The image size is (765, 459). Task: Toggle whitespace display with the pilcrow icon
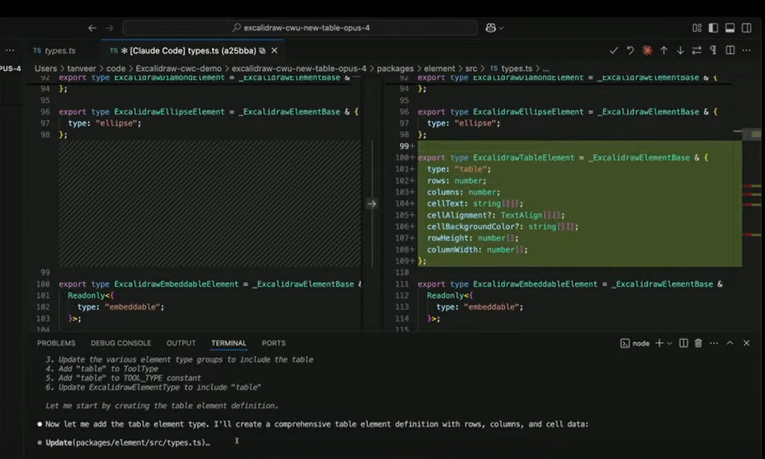coord(713,50)
